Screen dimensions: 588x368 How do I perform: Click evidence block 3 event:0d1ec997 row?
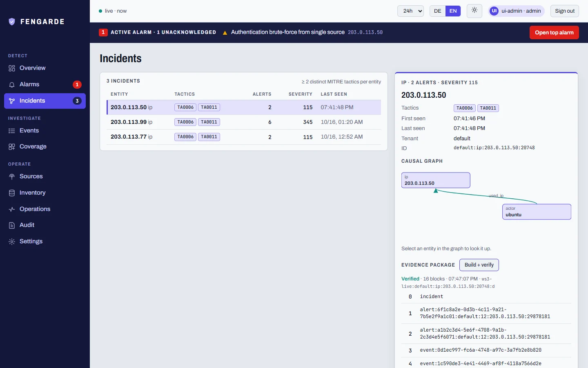click(x=486, y=350)
